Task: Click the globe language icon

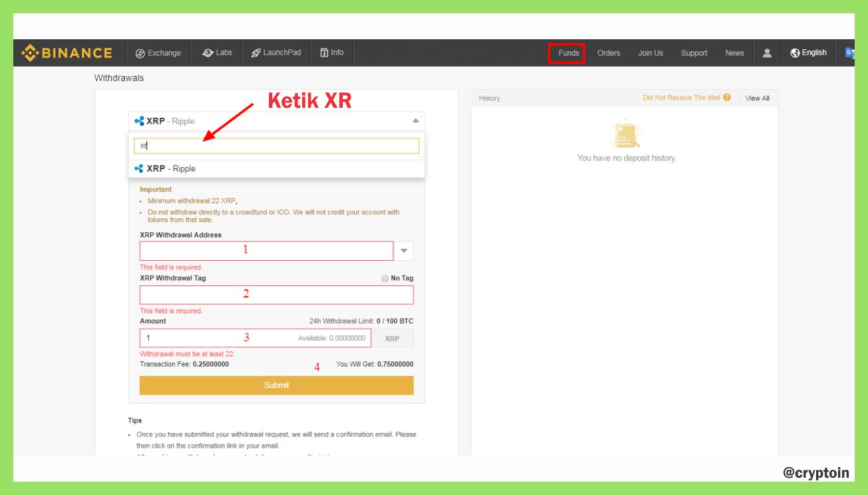Action: pyautogui.click(x=795, y=53)
